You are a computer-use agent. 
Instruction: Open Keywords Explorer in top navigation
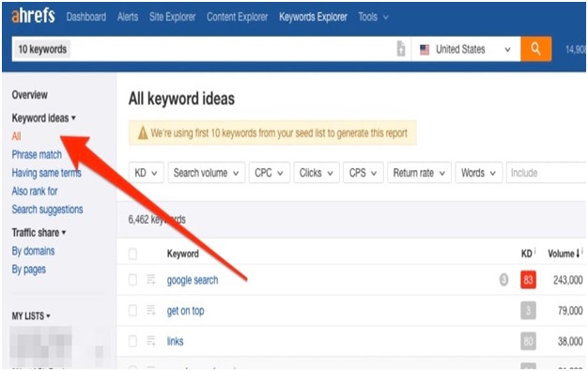[313, 17]
